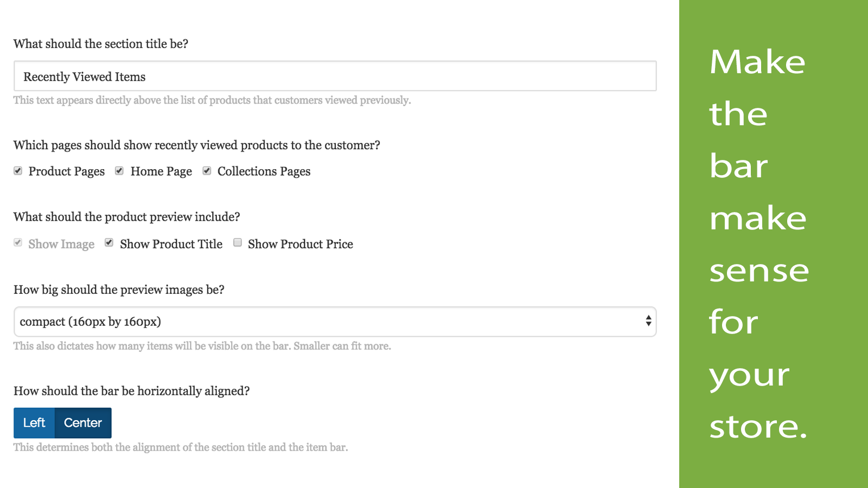Uncheck the Product Pages checkbox box
This screenshot has height=488, width=868.
(x=18, y=171)
